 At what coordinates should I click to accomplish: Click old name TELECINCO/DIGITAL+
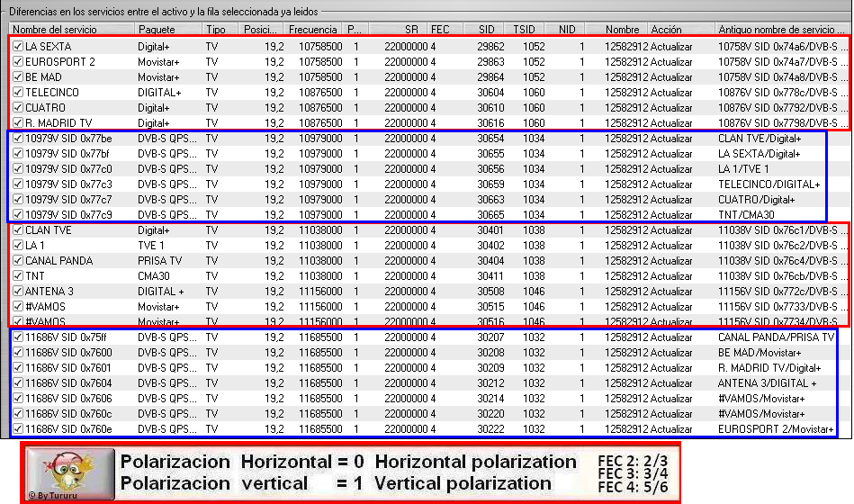coord(769,184)
